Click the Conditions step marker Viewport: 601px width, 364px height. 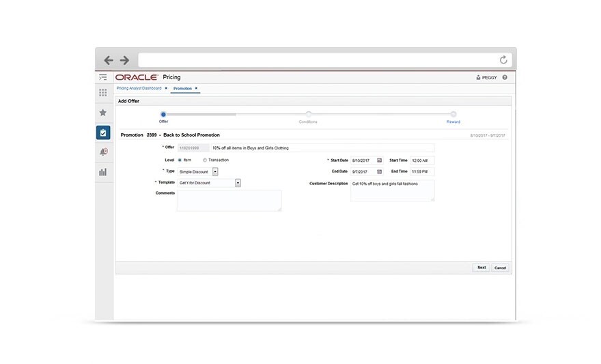pos(309,114)
